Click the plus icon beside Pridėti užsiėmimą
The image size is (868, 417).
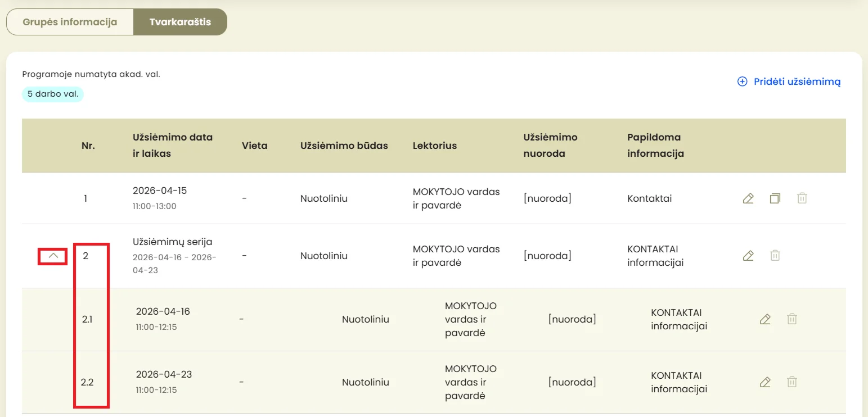pyautogui.click(x=742, y=81)
